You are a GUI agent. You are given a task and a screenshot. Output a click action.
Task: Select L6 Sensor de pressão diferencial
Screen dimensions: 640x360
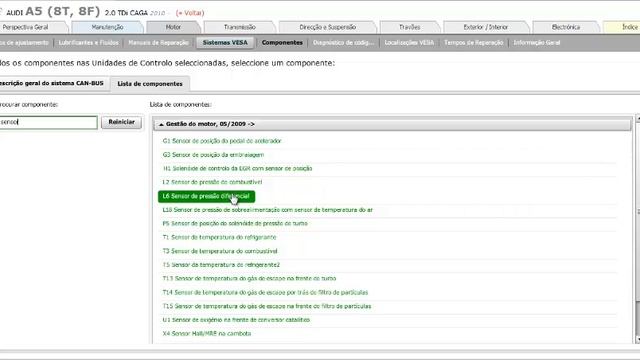click(x=207, y=196)
